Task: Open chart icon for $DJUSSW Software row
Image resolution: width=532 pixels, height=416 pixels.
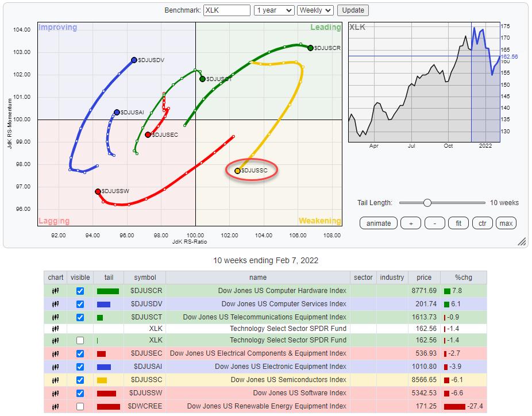Action: (56, 393)
